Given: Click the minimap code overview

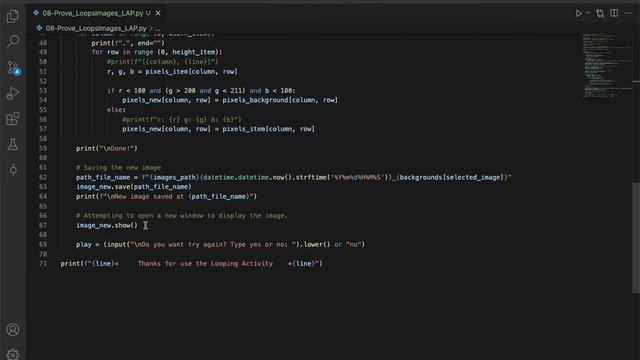Looking at the screenshot, I should 606,65.
